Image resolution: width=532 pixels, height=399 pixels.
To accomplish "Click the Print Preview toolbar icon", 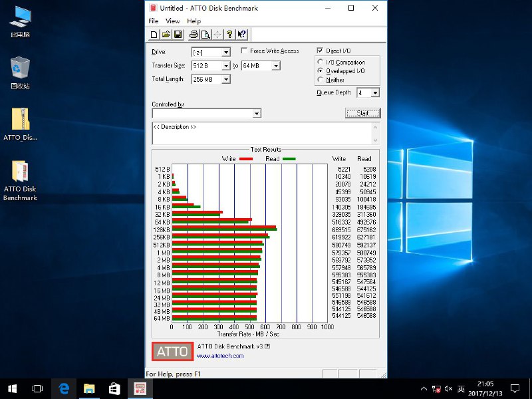I will 205,35.
